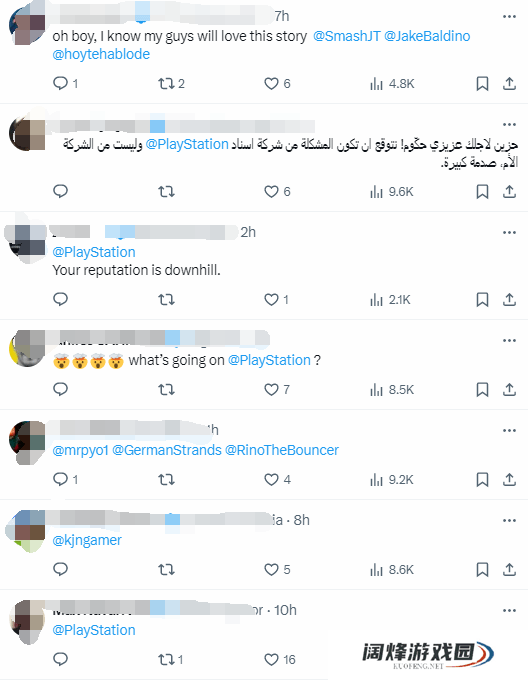Retweet the @mrpyo1 mention tweet
This screenshot has height=680, width=528.
pos(166,480)
